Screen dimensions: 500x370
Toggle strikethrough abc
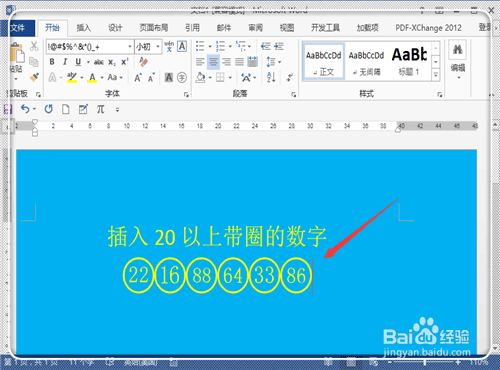pyautogui.click(x=99, y=62)
